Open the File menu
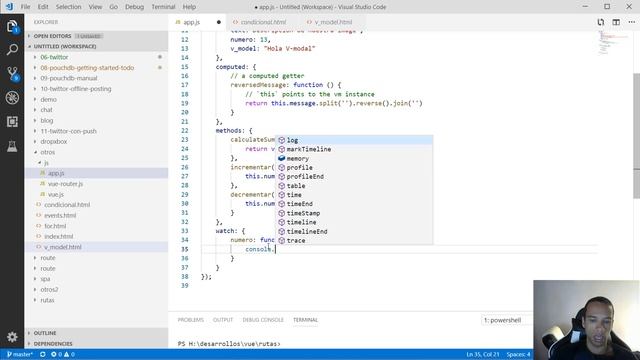The height and width of the screenshot is (360, 640). click(x=25, y=7)
